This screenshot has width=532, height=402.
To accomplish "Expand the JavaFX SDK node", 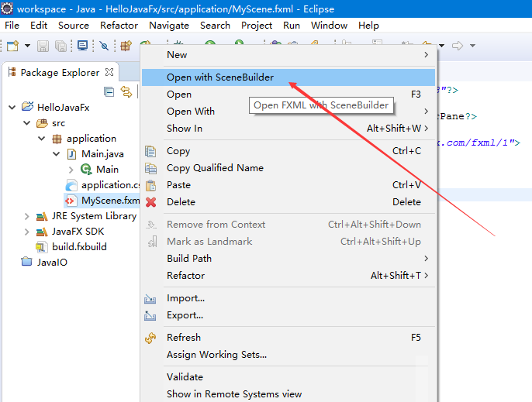I will (27, 232).
